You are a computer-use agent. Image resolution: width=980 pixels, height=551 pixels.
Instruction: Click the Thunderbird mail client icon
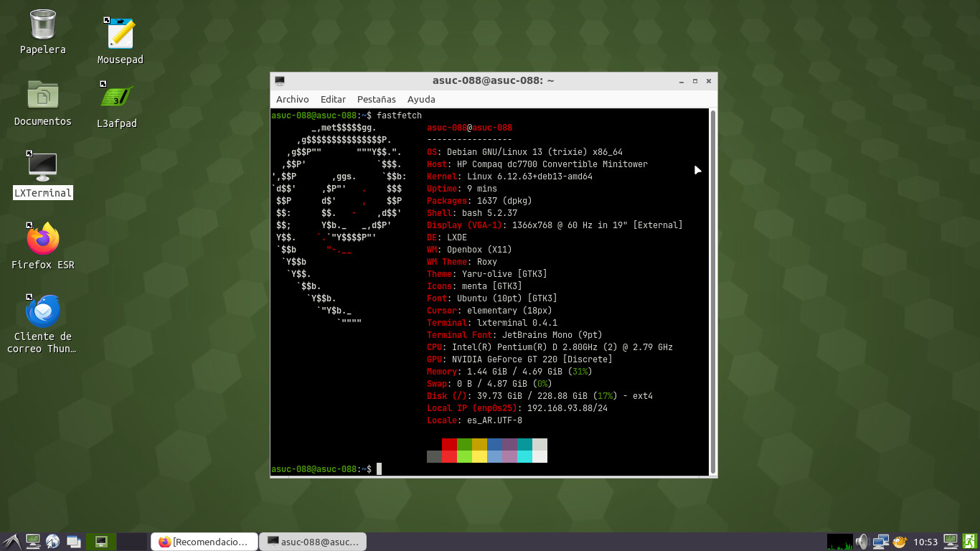(x=43, y=311)
